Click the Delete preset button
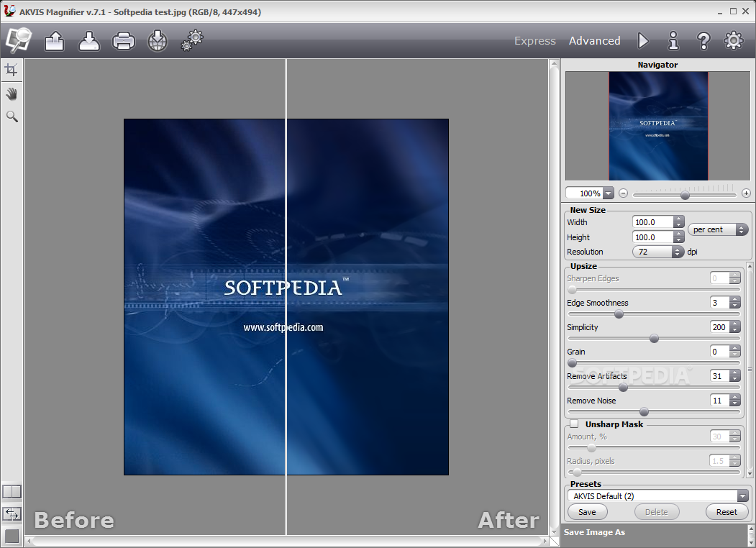The width and height of the screenshot is (756, 548). pyautogui.click(x=656, y=512)
